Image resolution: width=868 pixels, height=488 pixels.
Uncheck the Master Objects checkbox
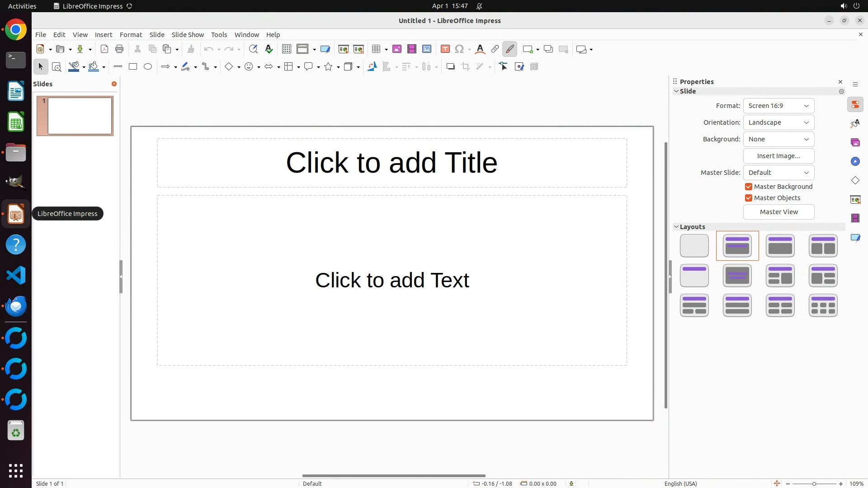point(749,198)
